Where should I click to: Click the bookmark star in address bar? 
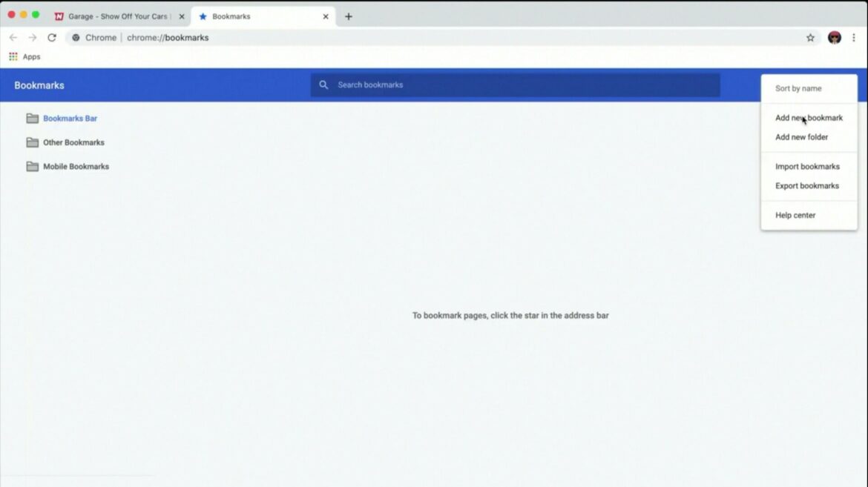810,38
